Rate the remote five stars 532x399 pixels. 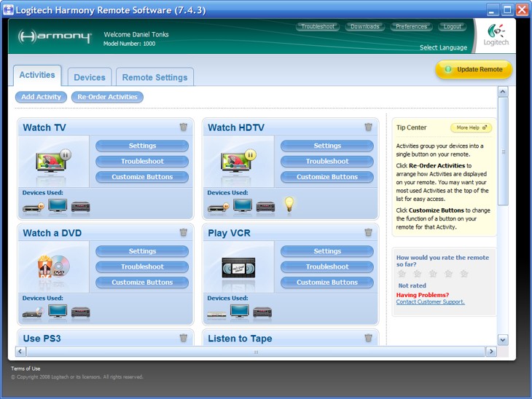(464, 273)
